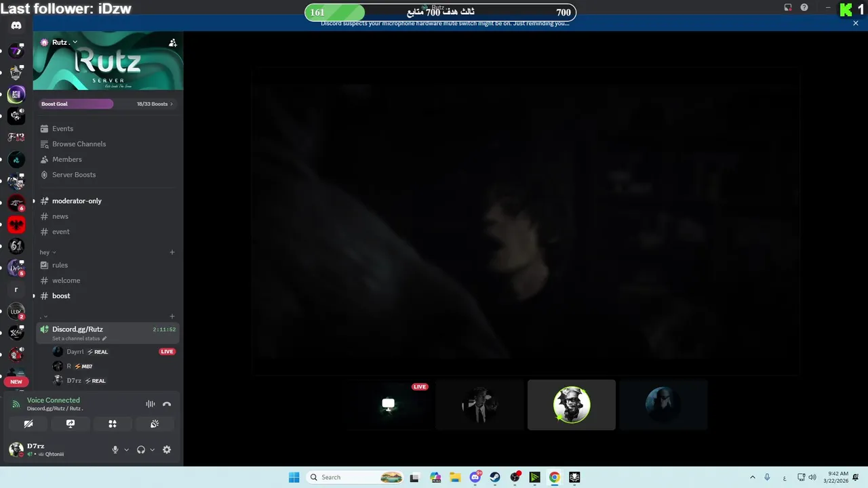Collapse the hey category

pos(47,252)
